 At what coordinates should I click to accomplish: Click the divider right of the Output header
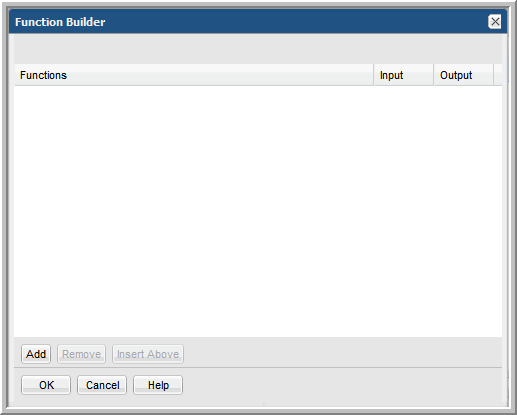pyautogui.click(x=494, y=75)
